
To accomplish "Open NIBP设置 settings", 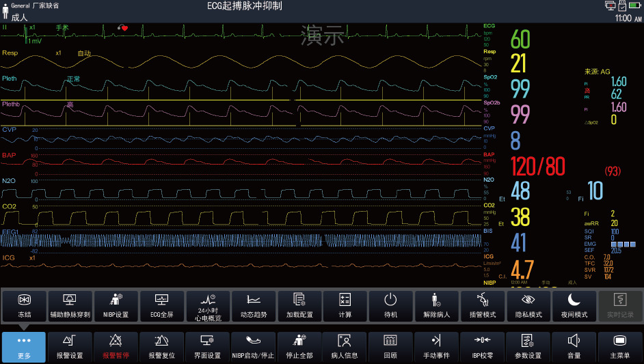I will 116,306.
